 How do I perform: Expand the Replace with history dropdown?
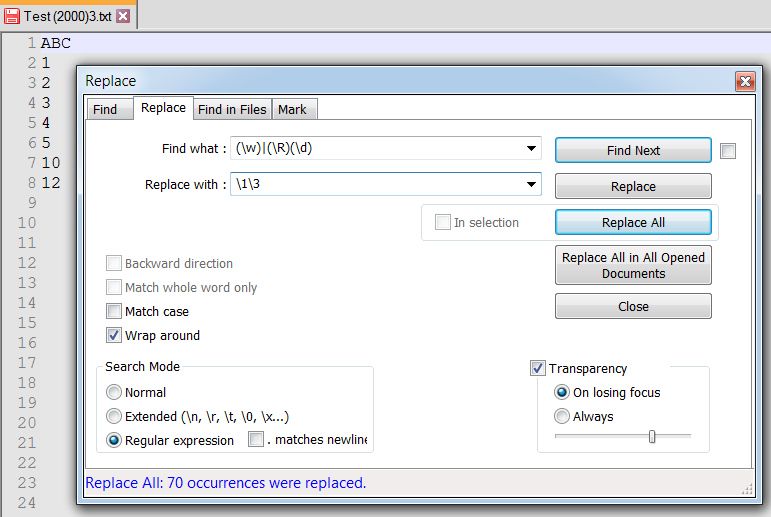coord(531,184)
